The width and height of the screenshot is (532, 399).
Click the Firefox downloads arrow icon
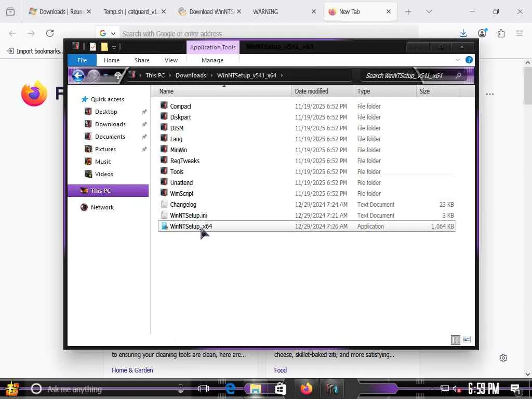463,33
